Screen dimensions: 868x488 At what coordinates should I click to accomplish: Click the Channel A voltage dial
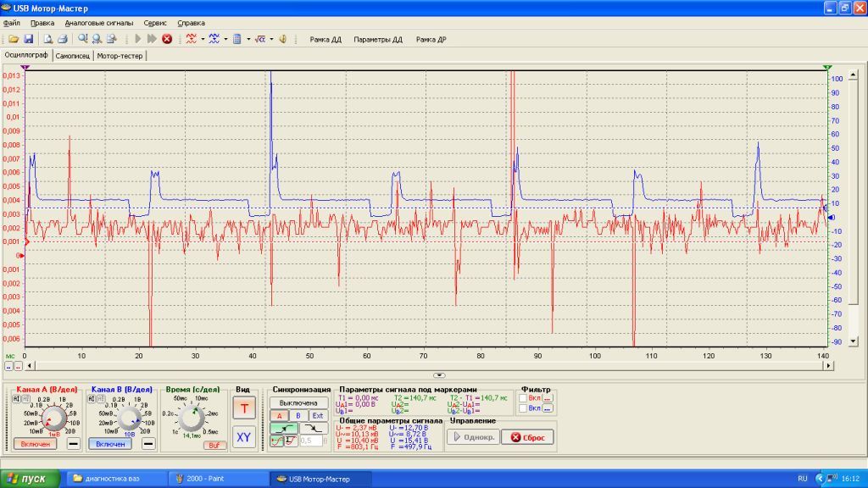tap(53, 419)
